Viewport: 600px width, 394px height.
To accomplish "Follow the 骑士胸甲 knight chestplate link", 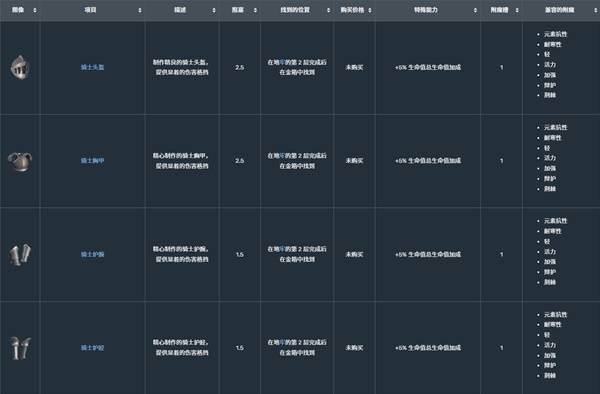I will 92,161.
